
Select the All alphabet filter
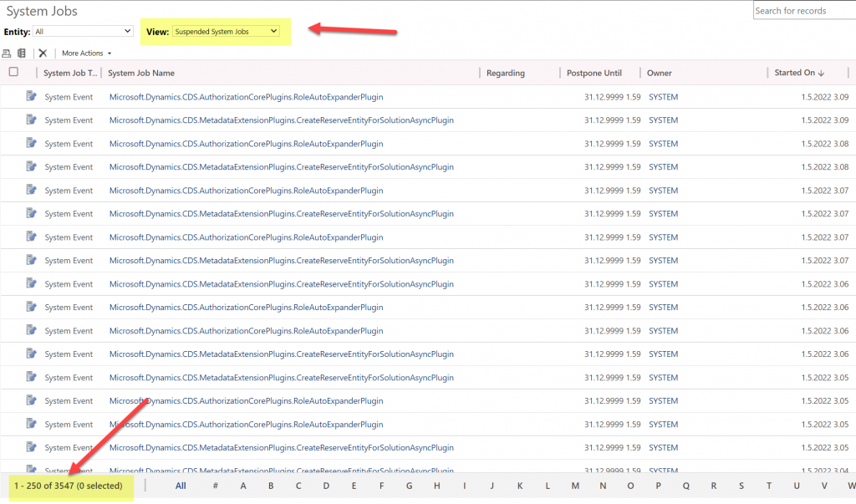(181, 486)
